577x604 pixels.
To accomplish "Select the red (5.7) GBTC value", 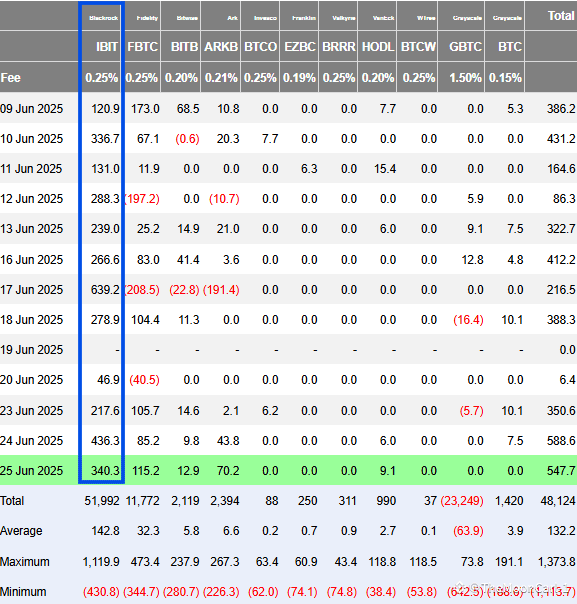I will point(471,411).
